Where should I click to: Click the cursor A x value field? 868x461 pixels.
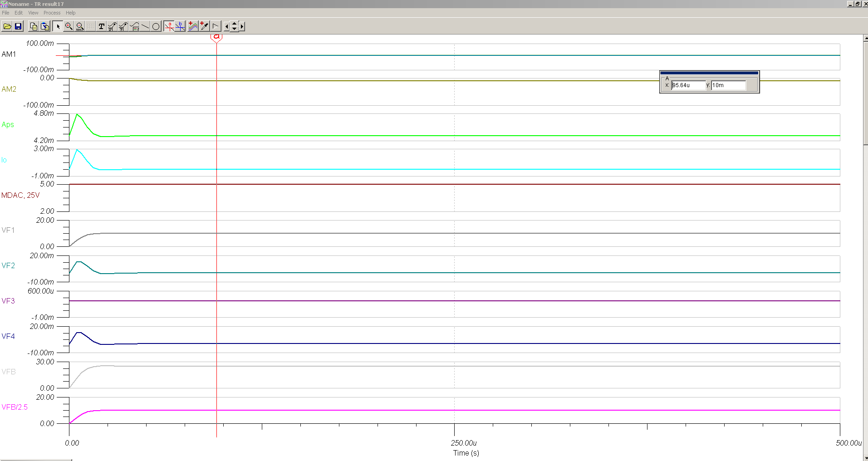click(x=688, y=85)
